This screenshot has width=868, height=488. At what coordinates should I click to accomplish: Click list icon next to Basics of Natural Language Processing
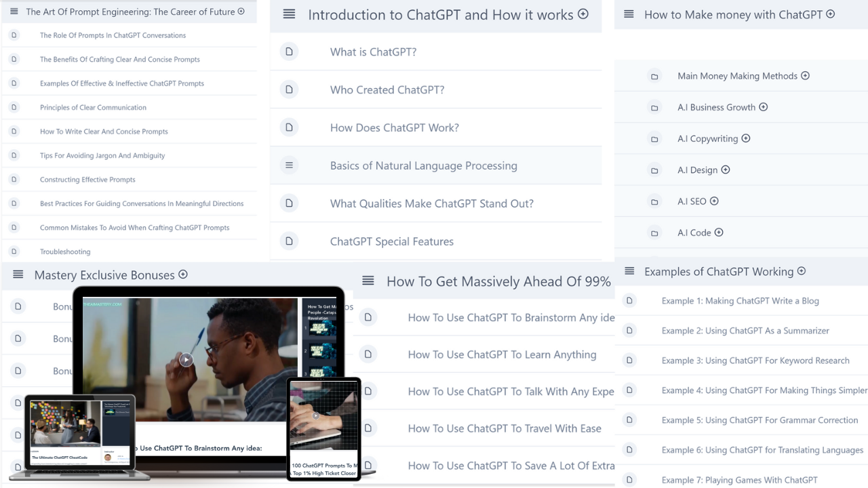click(x=289, y=165)
